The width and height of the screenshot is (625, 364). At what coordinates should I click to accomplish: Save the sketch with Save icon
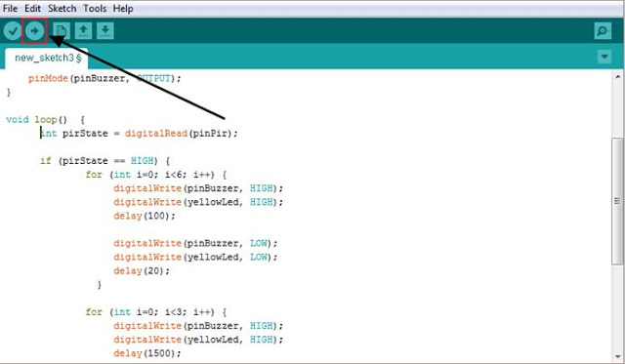coord(105,30)
